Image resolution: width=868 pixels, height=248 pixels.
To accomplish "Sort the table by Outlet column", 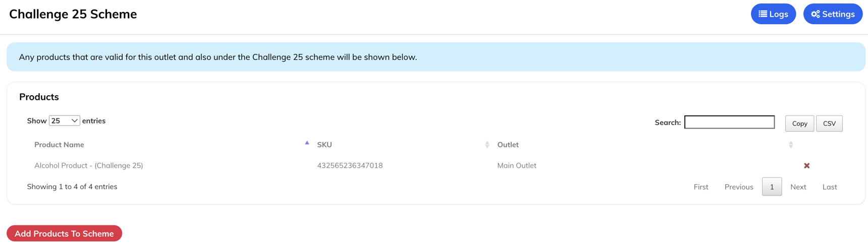I will point(791,145).
